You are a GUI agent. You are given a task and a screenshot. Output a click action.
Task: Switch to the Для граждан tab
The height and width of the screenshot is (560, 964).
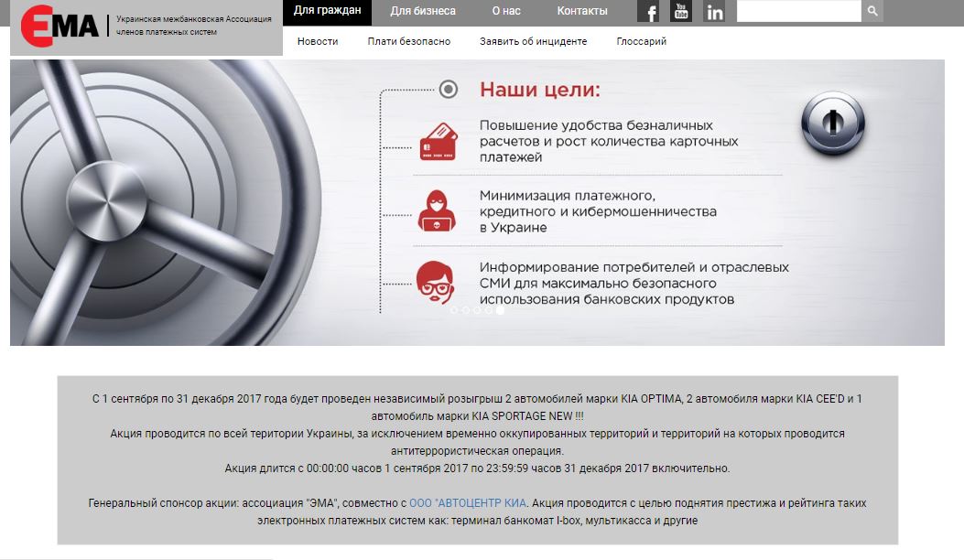click(327, 11)
